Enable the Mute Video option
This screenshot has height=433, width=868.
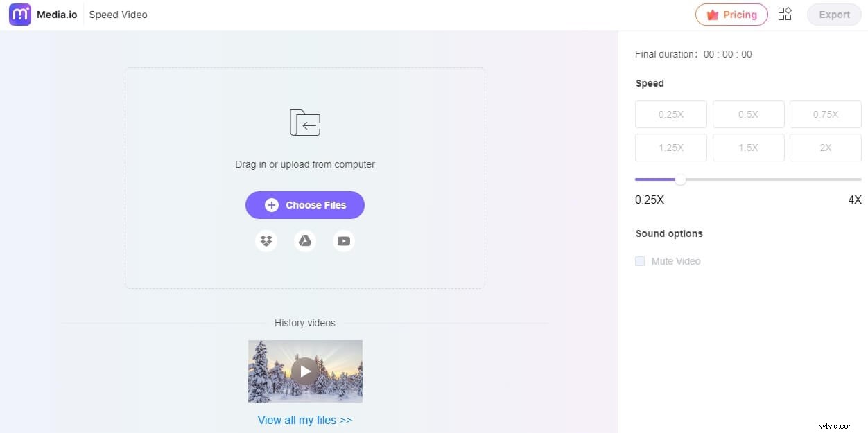640,261
